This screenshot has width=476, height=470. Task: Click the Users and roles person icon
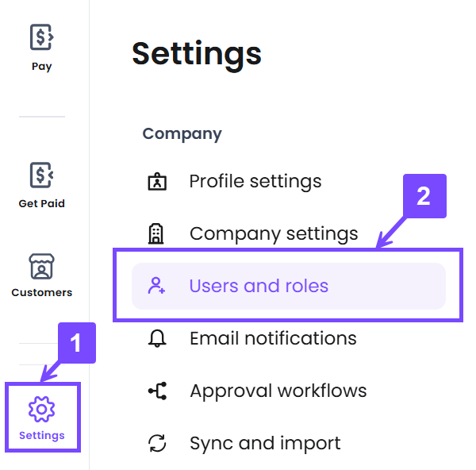[157, 286]
